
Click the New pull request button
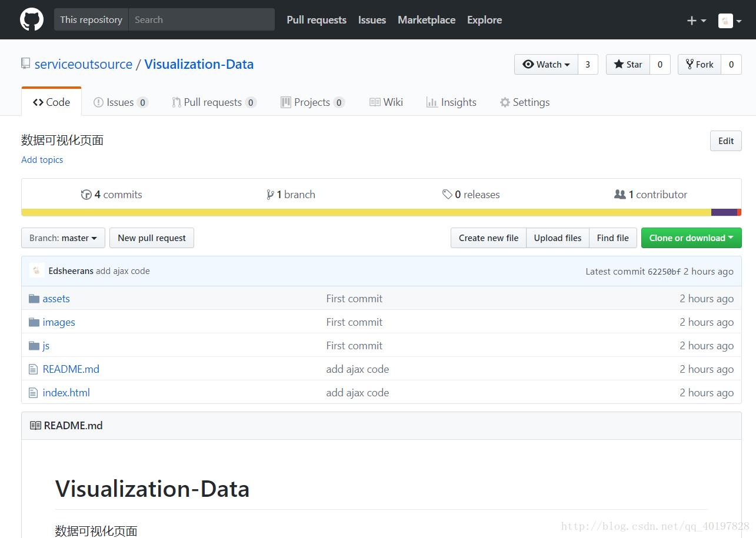[x=152, y=238]
